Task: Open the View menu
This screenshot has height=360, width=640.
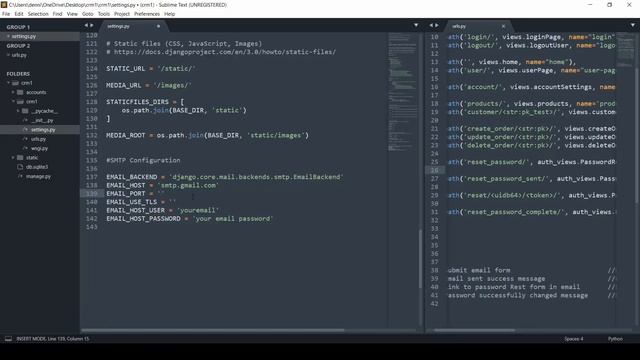Action: click(x=72, y=14)
